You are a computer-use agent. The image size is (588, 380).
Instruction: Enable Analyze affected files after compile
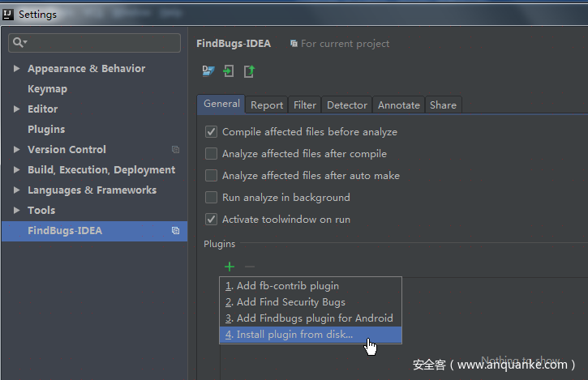click(x=211, y=154)
